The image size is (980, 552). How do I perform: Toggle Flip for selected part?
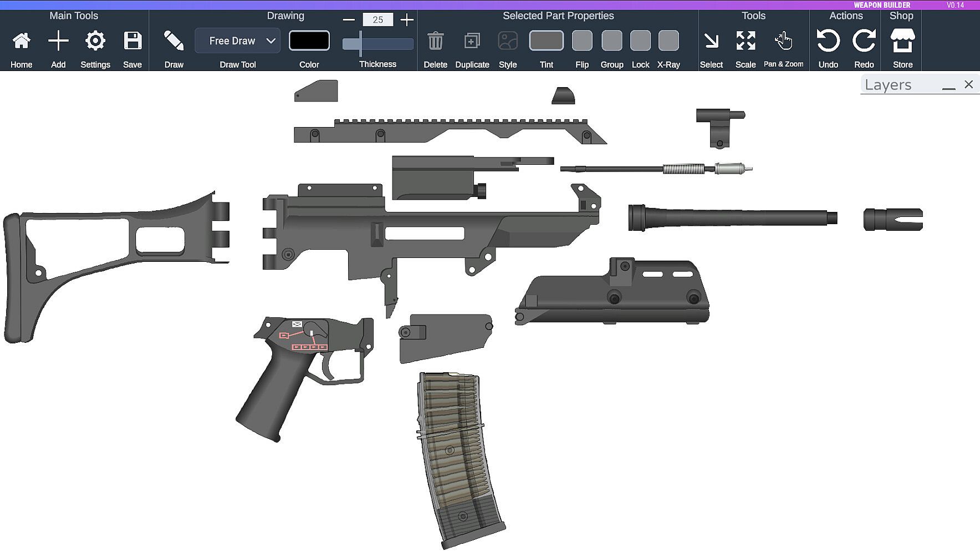(x=582, y=40)
